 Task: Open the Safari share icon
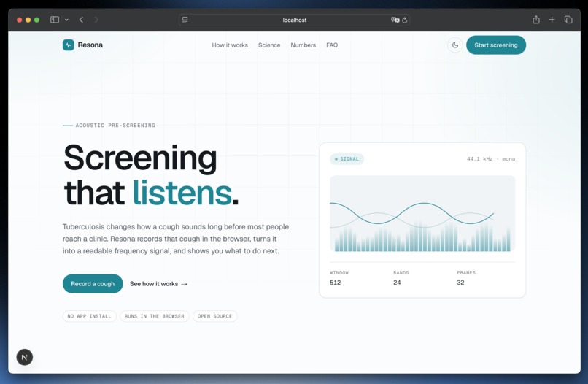coord(536,20)
